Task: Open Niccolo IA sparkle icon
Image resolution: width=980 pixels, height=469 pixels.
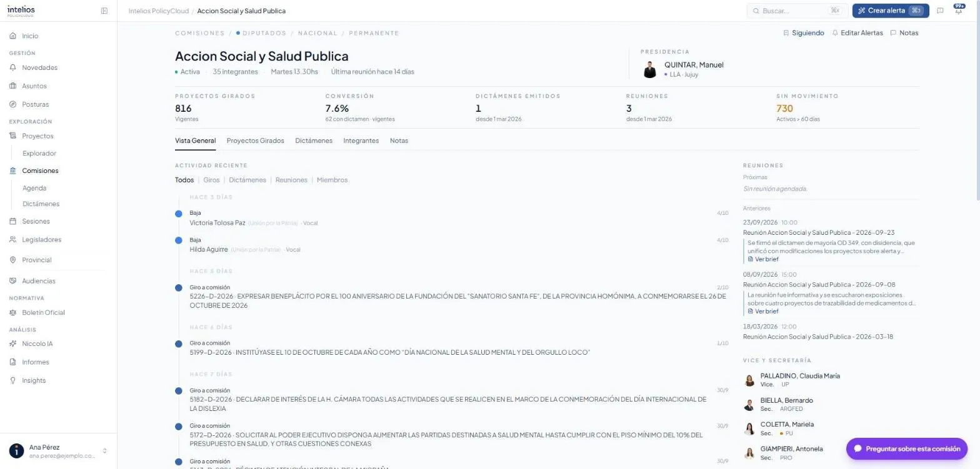Action: click(13, 343)
